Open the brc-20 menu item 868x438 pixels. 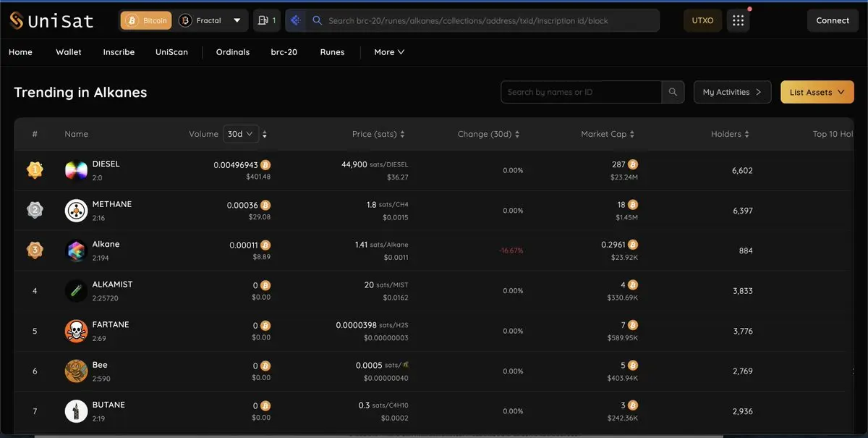click(284, 52)
